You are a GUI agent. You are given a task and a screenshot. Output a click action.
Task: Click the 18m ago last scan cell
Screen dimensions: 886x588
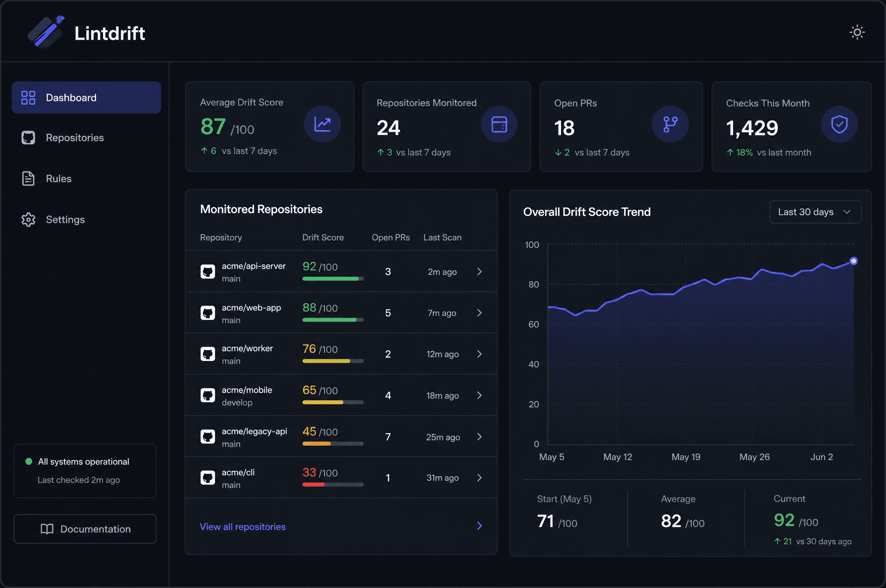(x=443, y=395)
